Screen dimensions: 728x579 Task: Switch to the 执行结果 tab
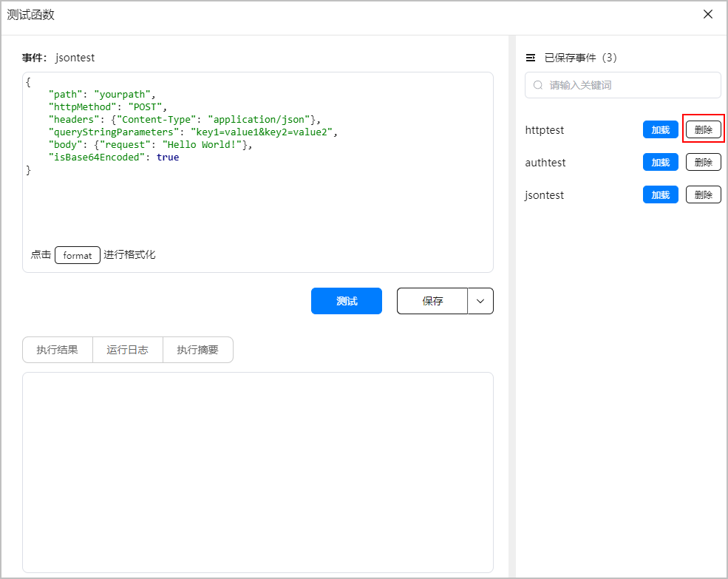(58, 350)
